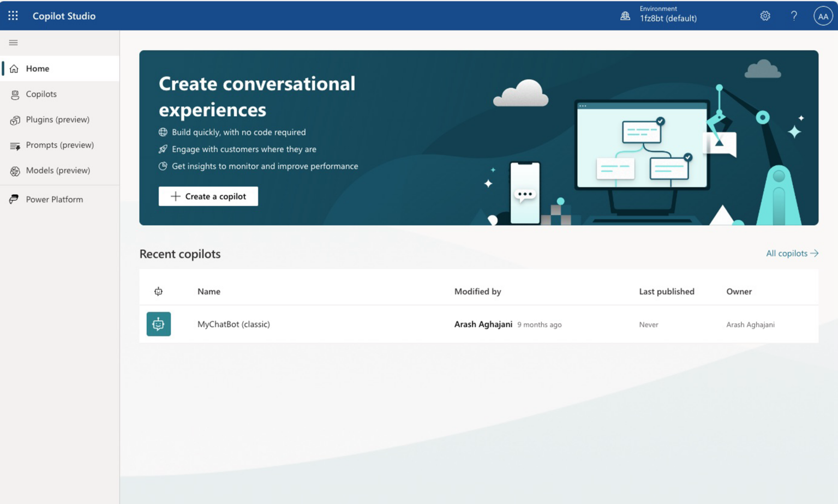This screenshot has width=838, height=504.
Task: Open the 1fz8bt (default) environment selector
Action: (668, 18)
